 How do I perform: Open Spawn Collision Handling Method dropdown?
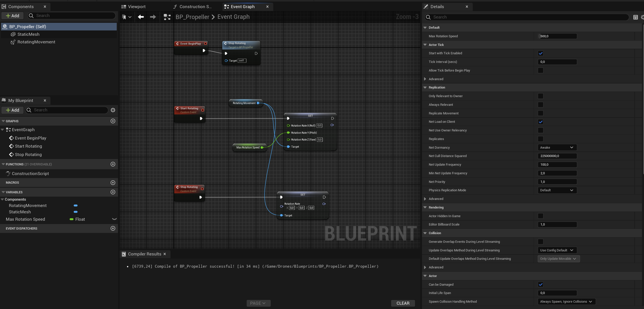pyautogui.click(x=566, y=302)
